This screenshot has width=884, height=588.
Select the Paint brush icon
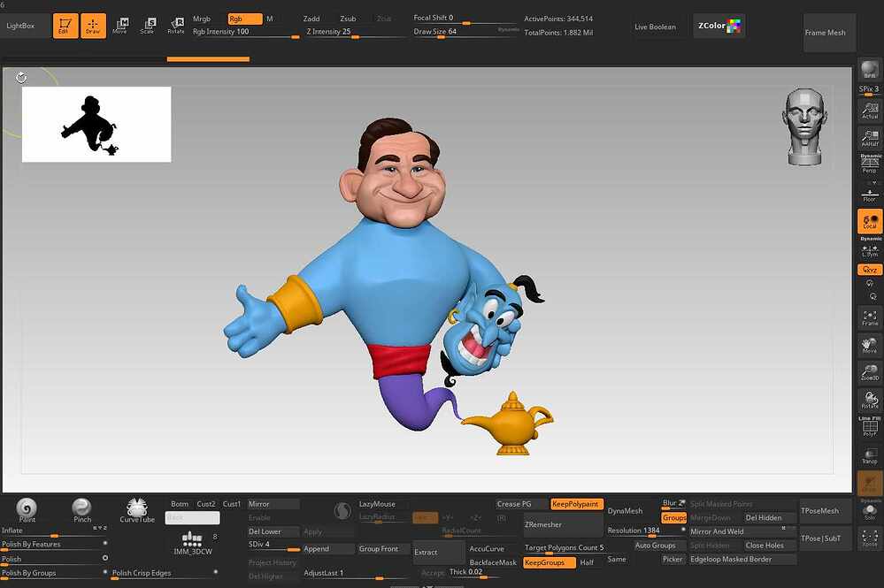click(27, 510)
